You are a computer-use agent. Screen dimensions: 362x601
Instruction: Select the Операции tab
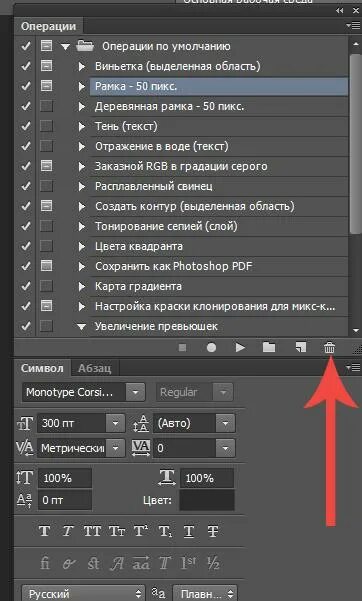(x=48, y=26)
